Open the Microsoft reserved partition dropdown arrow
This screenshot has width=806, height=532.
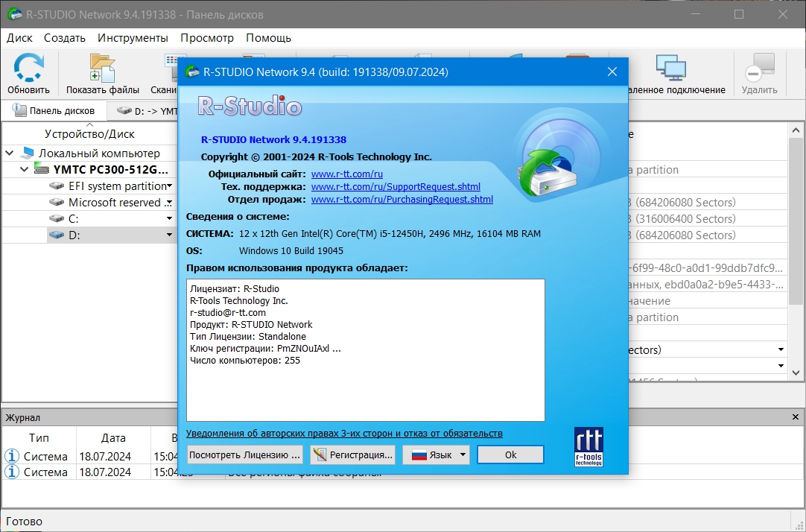(x=169, y=203)
